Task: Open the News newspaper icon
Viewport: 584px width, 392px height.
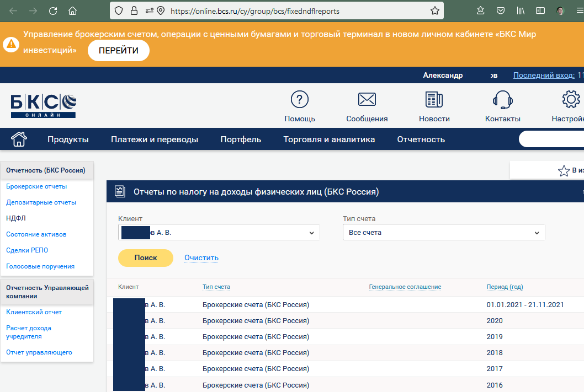Action: click(x=434, y=100)
